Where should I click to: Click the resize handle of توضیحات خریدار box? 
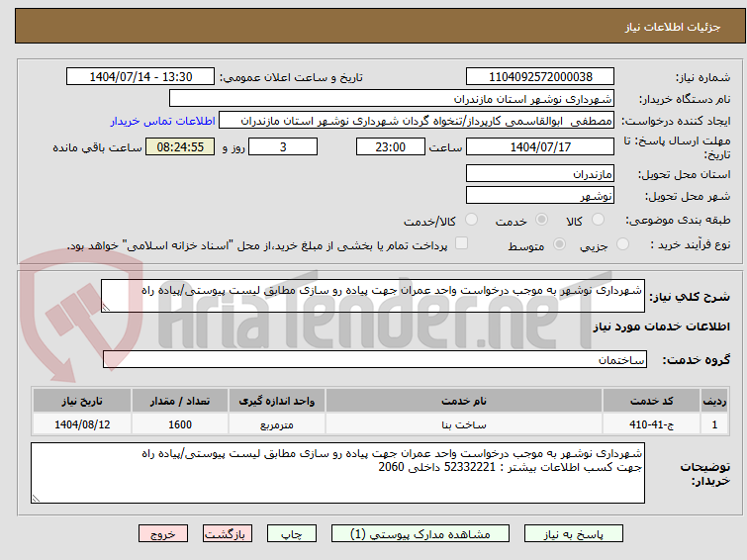[x=37, y=498]
